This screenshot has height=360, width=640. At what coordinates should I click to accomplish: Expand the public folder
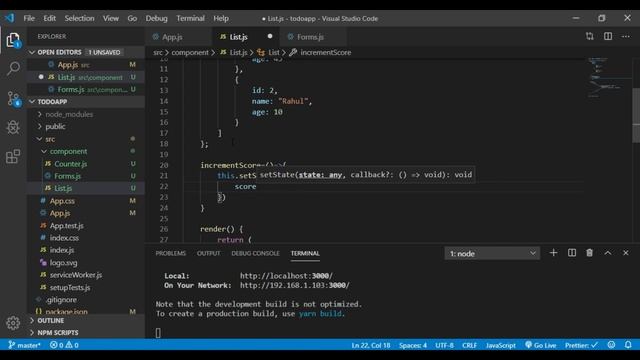(x=86, y=127)
